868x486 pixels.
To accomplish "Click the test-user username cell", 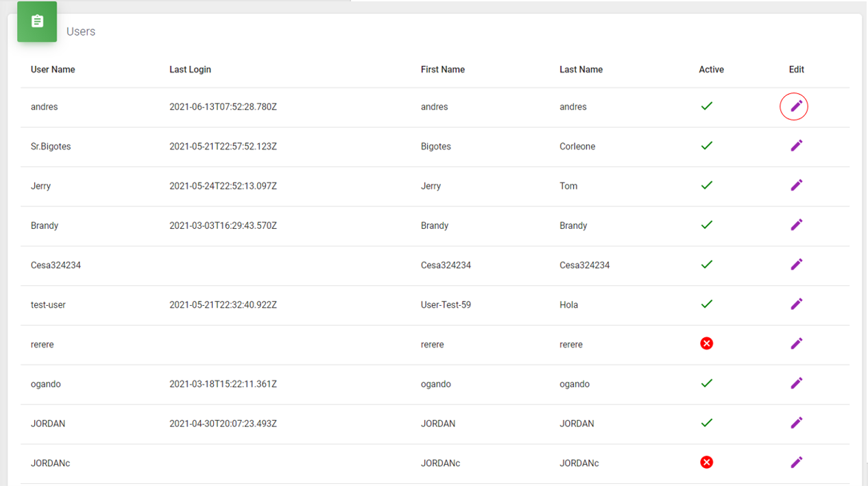I will coord(48,304).
